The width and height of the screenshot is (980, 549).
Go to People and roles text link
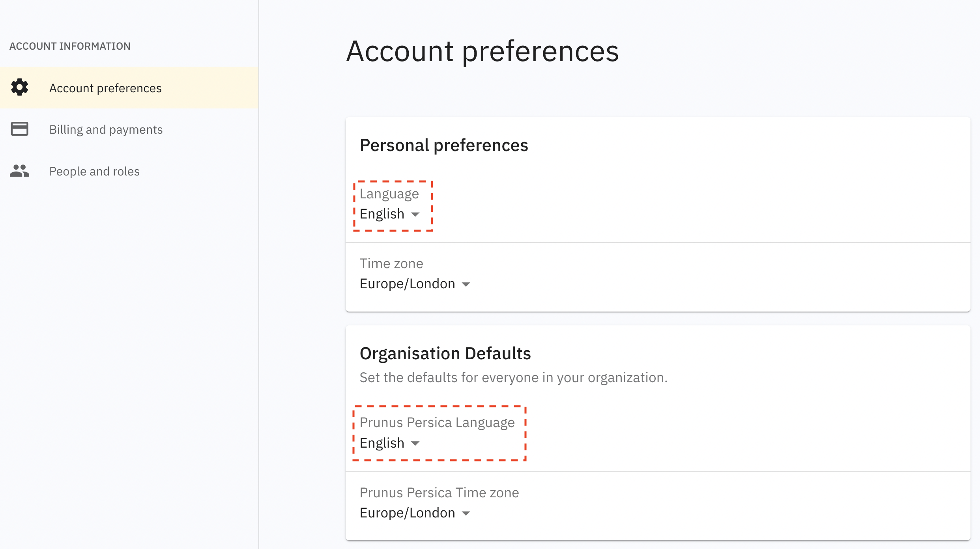94,172
